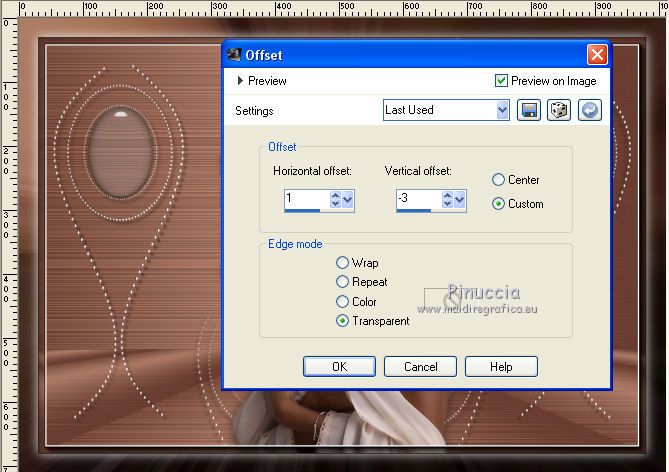Decrease Horizontal offset with down spinner
Viewport: 669px width, 472px height.
click(x=335, y=204)
